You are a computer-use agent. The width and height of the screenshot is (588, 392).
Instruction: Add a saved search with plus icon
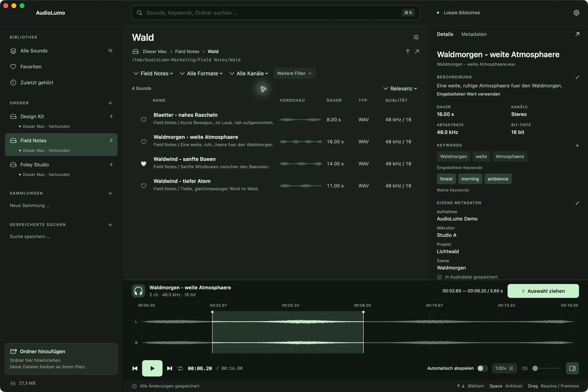(110, 225)
